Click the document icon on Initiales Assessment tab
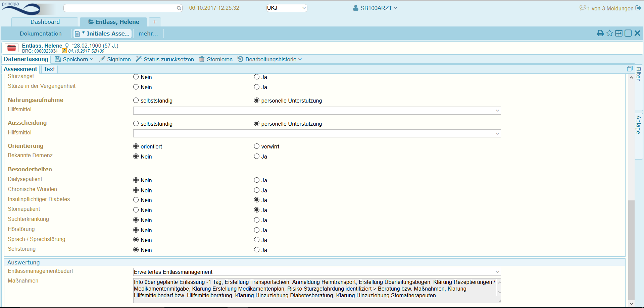 [x=78, y=34]
